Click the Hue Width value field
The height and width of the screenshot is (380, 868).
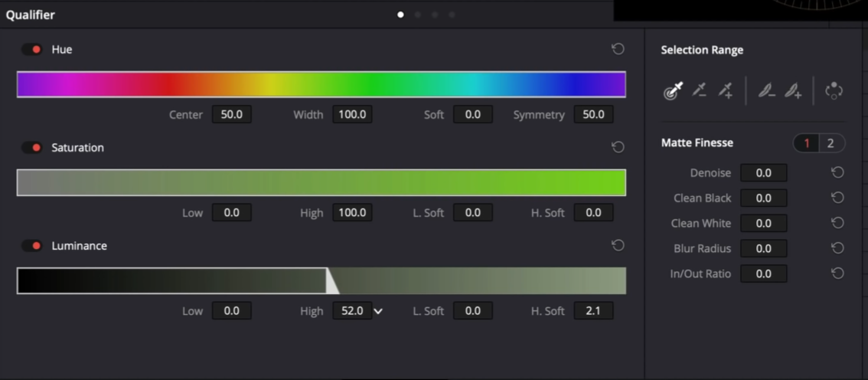pyautogui.click(x=352, y=115)
